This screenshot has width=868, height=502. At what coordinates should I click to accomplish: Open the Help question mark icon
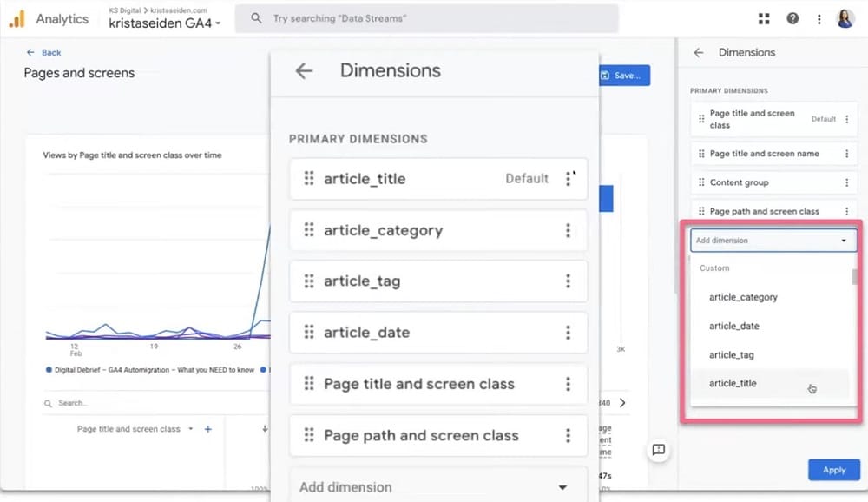[792, 19]
